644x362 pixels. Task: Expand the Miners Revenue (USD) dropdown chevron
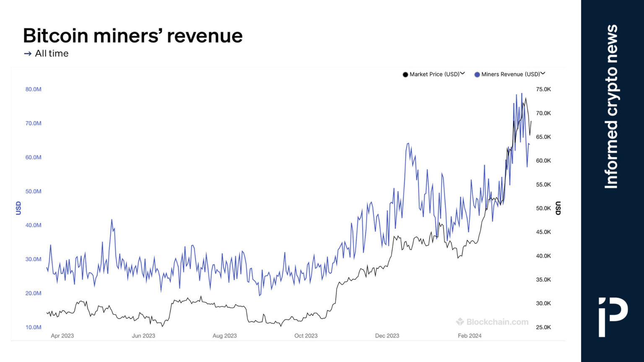click(x=543, y=73)
